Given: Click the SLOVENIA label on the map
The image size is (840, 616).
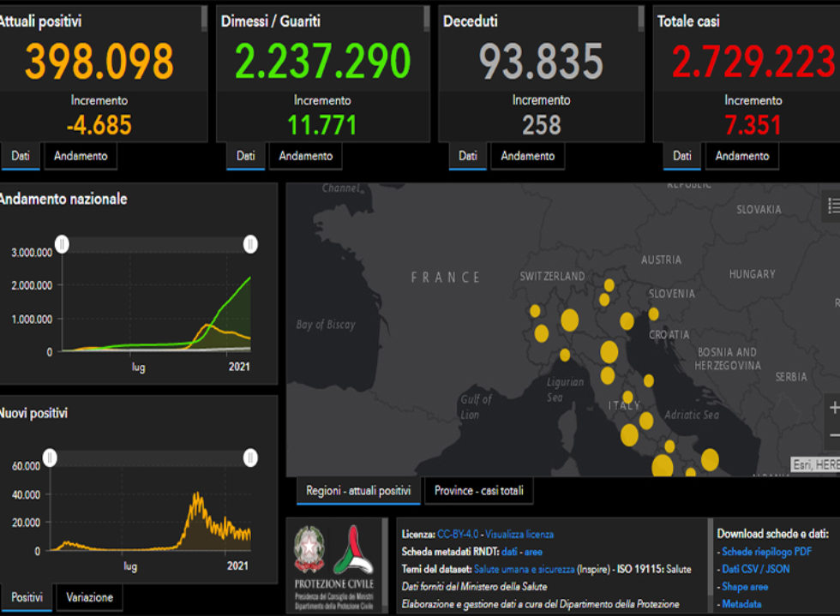Looking at the screenshot, I should [672, 294].
